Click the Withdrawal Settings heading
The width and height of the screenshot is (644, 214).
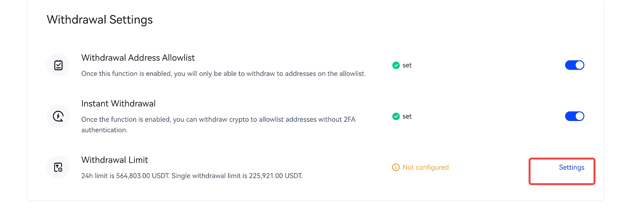100,20
